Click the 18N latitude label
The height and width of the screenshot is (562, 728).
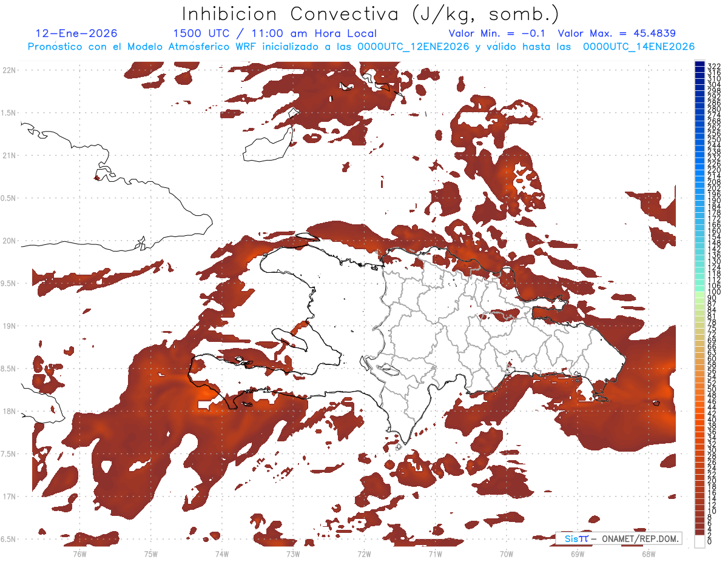tap(8, 411)
